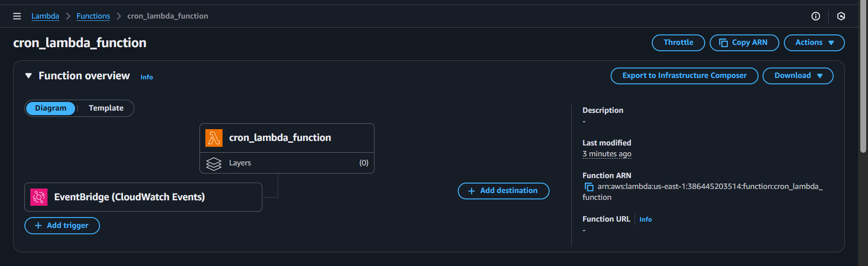Open the Download dropdown

pyautogui.click(x=797, y=76)
